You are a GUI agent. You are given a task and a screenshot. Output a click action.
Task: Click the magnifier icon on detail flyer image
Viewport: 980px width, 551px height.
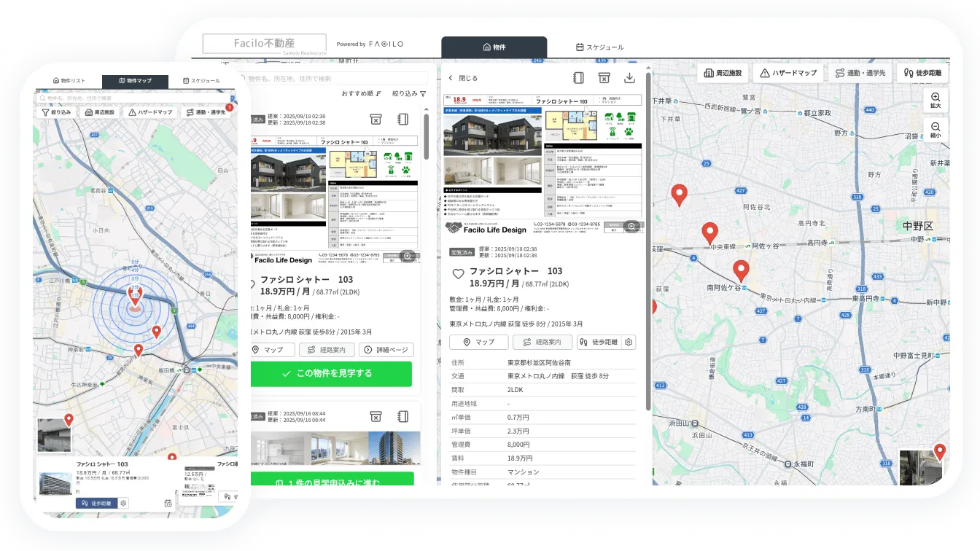click(632, 227)
